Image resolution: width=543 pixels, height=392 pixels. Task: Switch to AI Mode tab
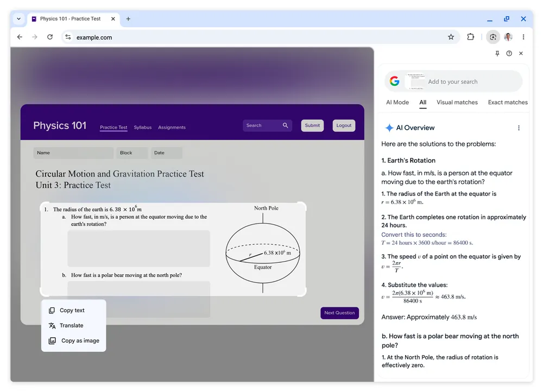click(397, 102)
